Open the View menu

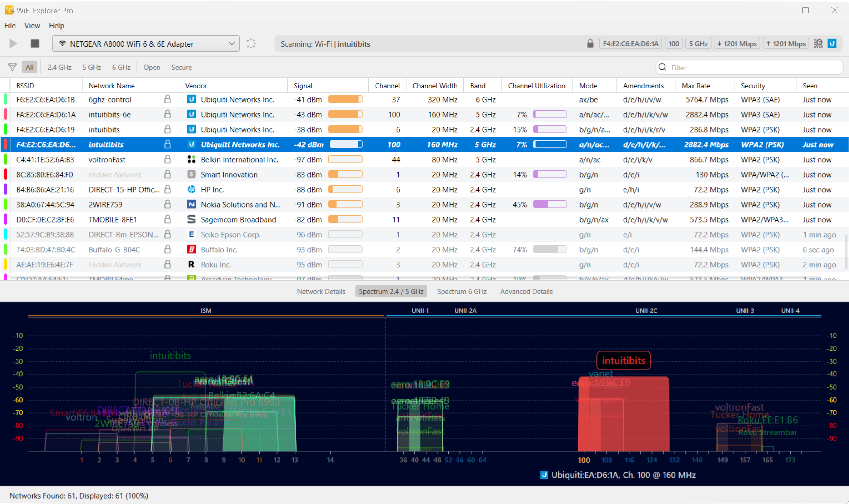pos(32,25)
